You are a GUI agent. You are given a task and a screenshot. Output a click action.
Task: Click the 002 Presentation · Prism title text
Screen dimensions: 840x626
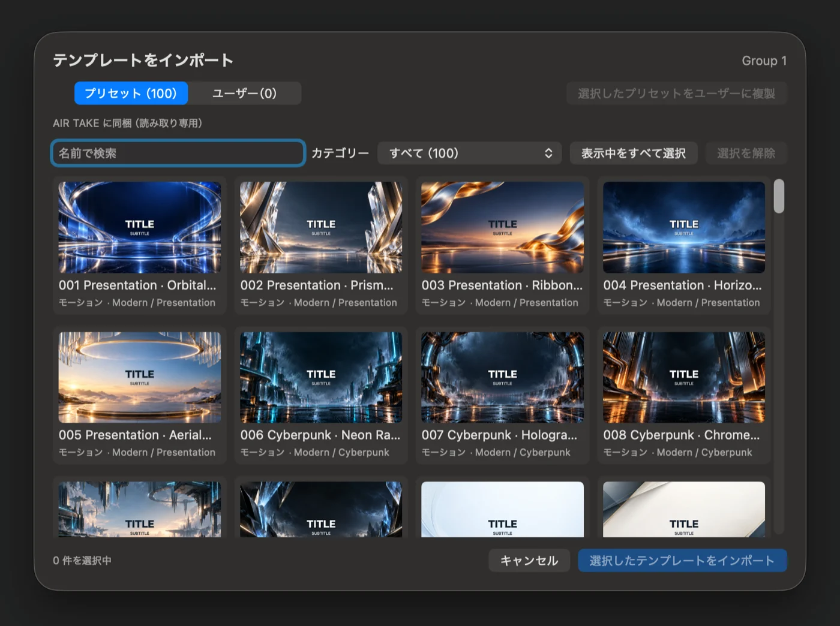tap(317, 285)
